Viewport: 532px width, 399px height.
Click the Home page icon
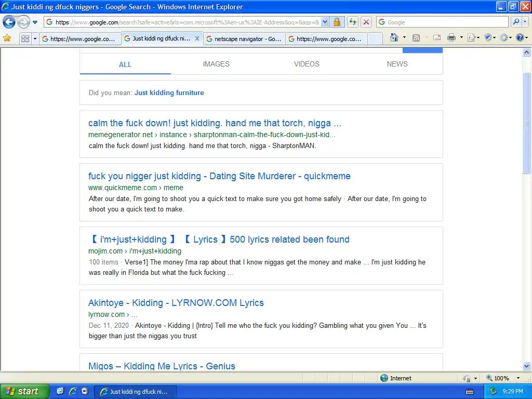coord(394,37)
